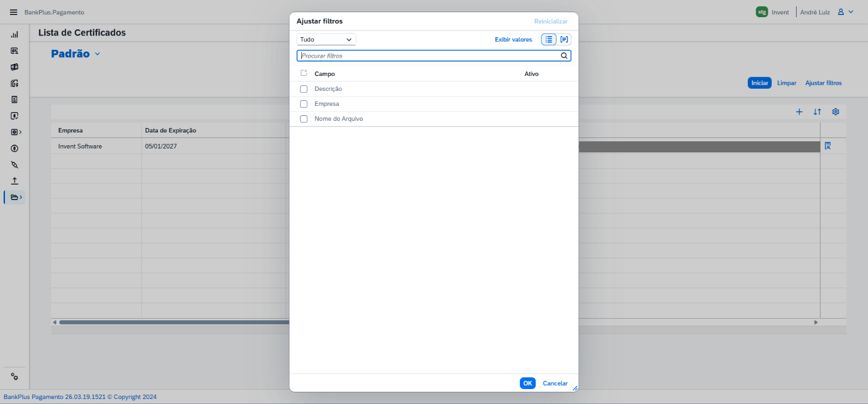Click Exibir valores link
Viewport: 868px width, 404px height.
[x=513, y=39]
